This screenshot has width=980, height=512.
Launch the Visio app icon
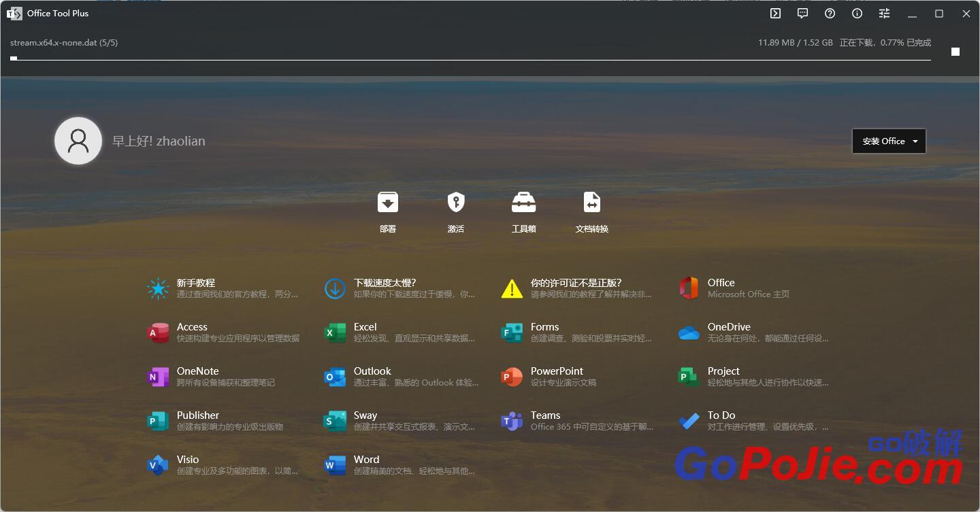158,465
